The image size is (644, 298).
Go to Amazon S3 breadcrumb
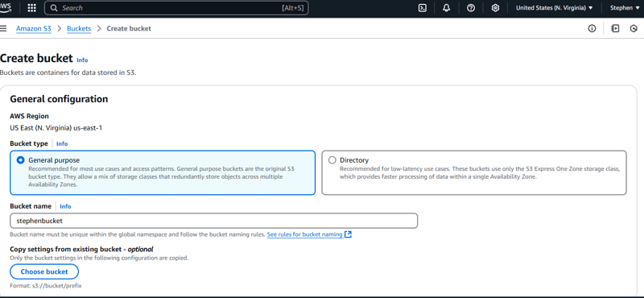(x=34, y=28)
